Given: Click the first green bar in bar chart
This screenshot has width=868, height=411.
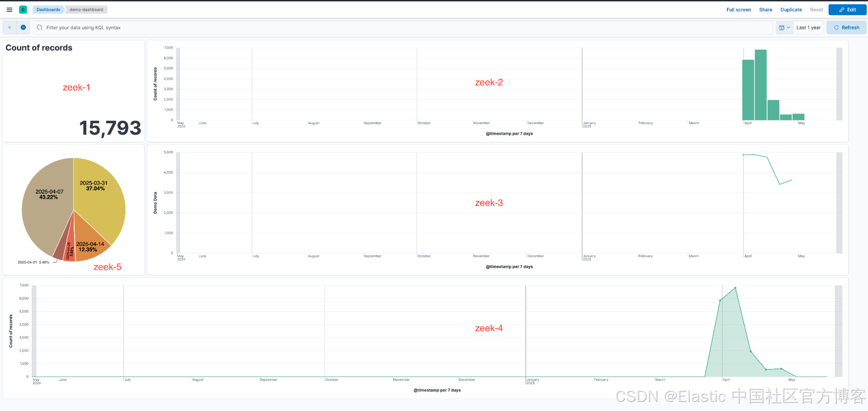Looking at the screenshot, I should pyautogui.click(x=748, y=90).
